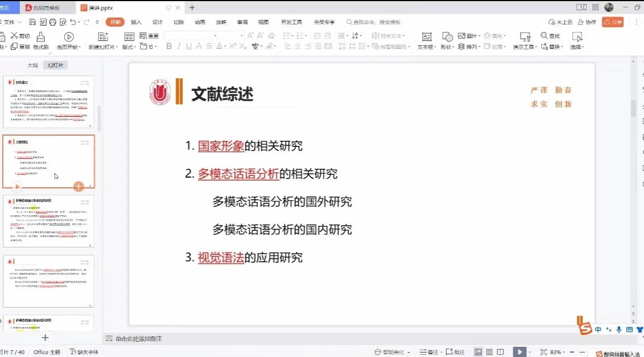Click the Save icon in quick access toolbar

(32, 22)
